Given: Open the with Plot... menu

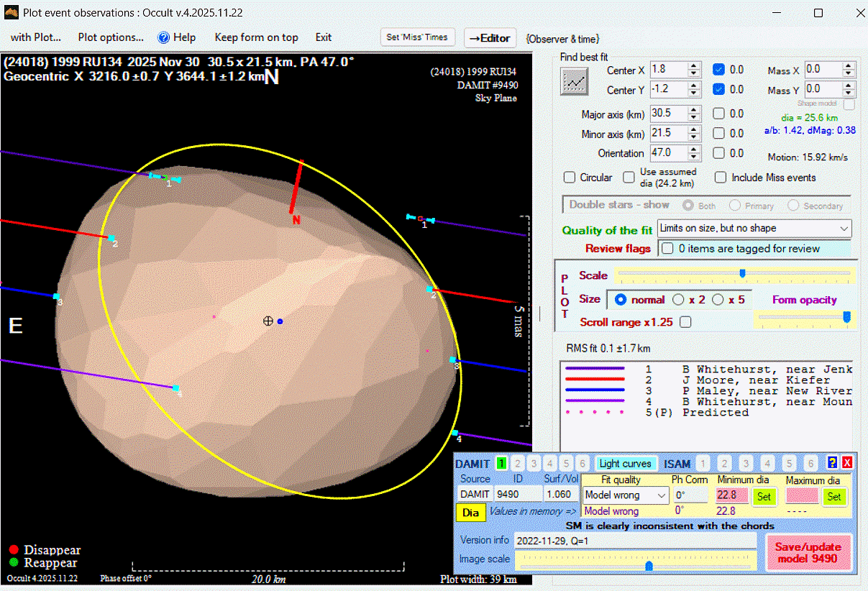Looking at the screenshot, I should pyautogui.click(x=36, y=37).
